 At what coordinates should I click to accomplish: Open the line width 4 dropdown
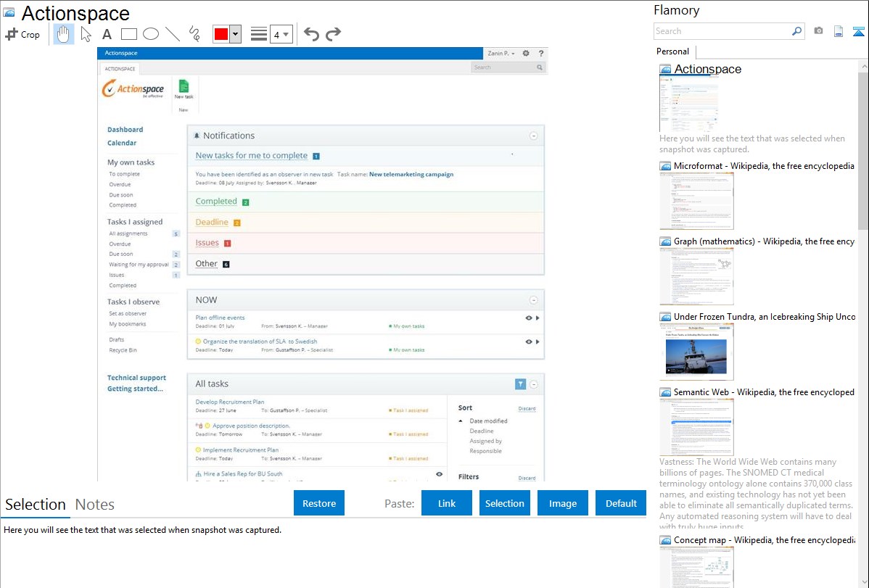[281, 34]
